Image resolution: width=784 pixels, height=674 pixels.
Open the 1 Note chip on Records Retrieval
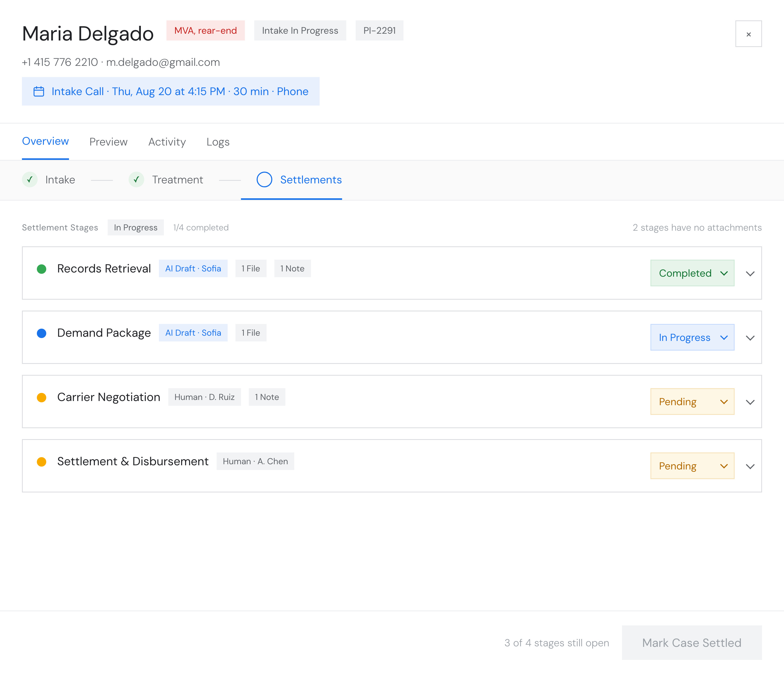point(292,269)
